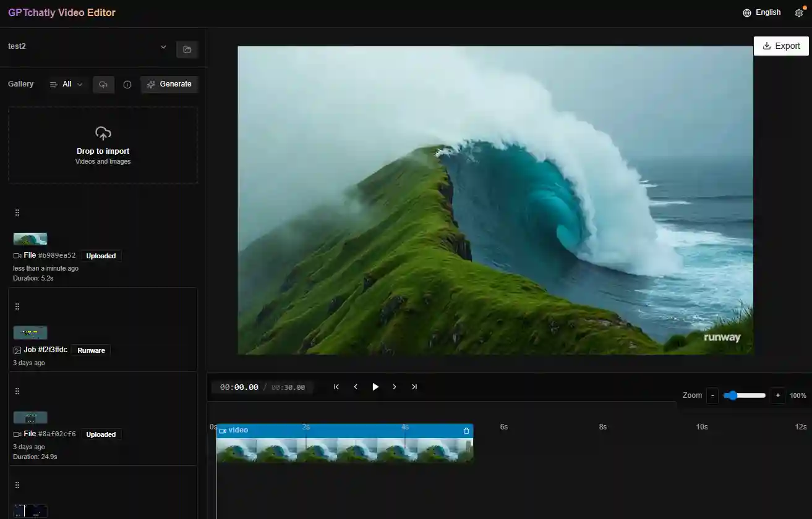
Task: Select the Upload icon in the Gallery toolbar
Action: click(103, 84)
